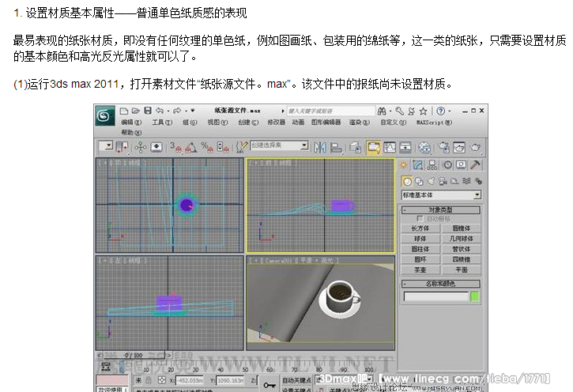Screen dimensions: 573x392
Task: Select the Lights category icon
Action: [x=432, y=181]
